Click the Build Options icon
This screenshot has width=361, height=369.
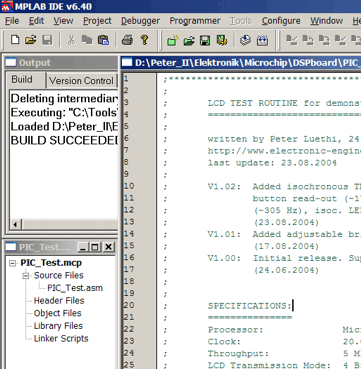(222, 40)
